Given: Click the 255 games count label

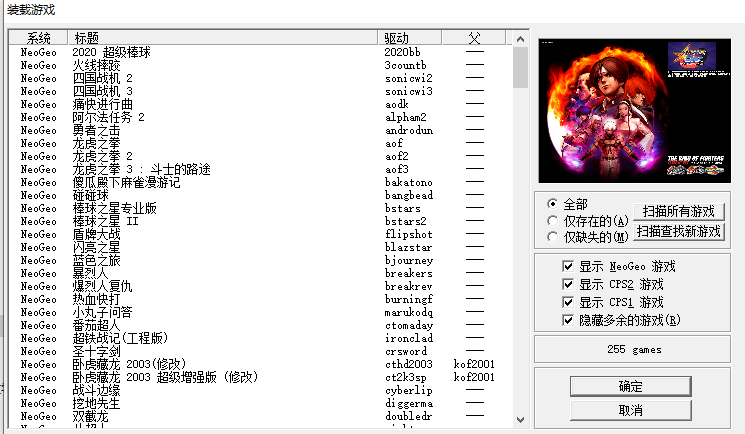Looking at the screenshot, I should (x=634, y=349).
